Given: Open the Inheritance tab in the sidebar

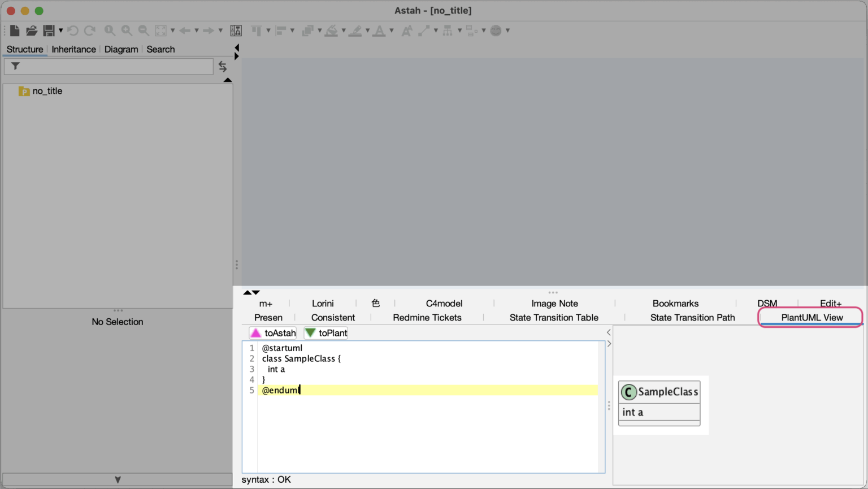Looking at the screenshot, I should click(x=73, y=49).
